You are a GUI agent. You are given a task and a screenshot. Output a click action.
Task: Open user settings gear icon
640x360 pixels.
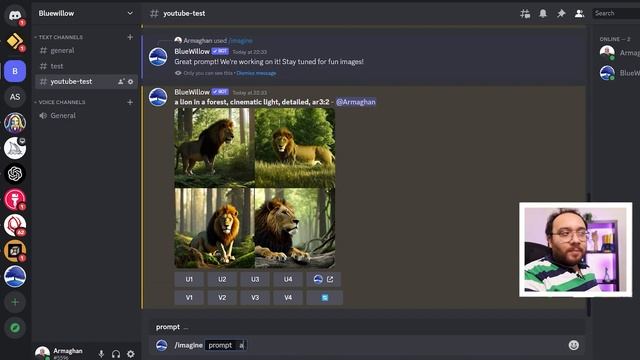click(x=131, y=354)
